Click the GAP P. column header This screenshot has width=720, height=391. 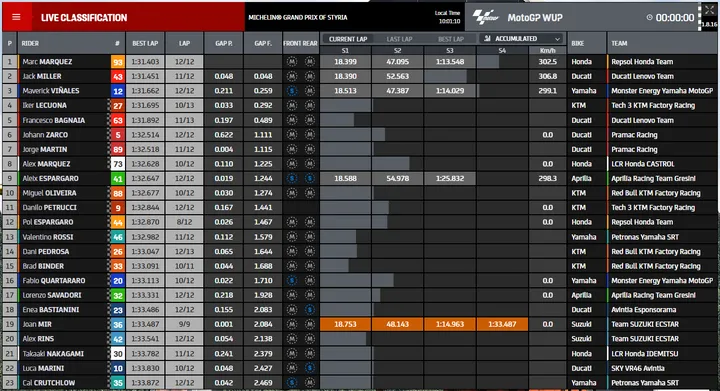click(224, 44)
